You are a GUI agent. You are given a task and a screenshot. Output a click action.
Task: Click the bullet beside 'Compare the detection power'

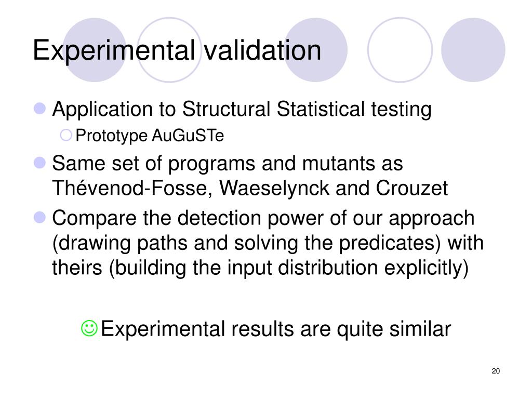[39, 218]
